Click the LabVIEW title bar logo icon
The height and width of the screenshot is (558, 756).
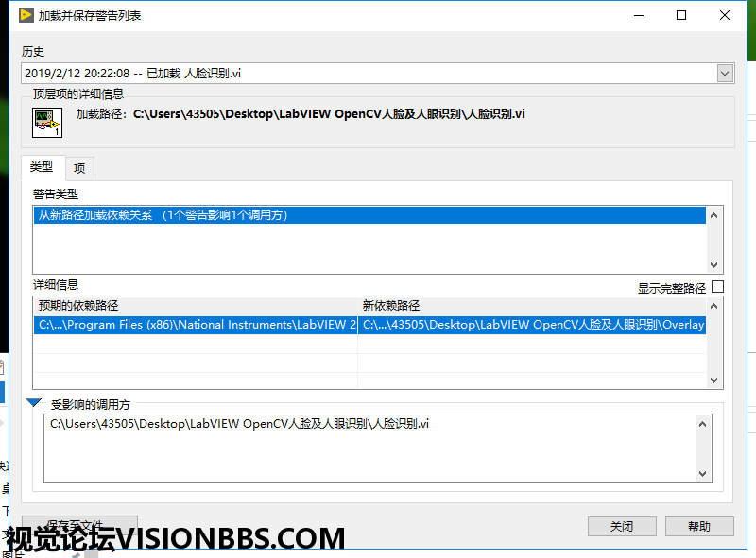[x=26, y=15]
